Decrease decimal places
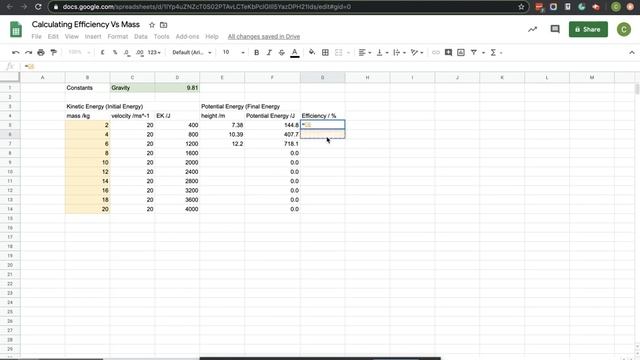This screenshot has height=360, width=640. pyautogui.click(x=127, y=53)
